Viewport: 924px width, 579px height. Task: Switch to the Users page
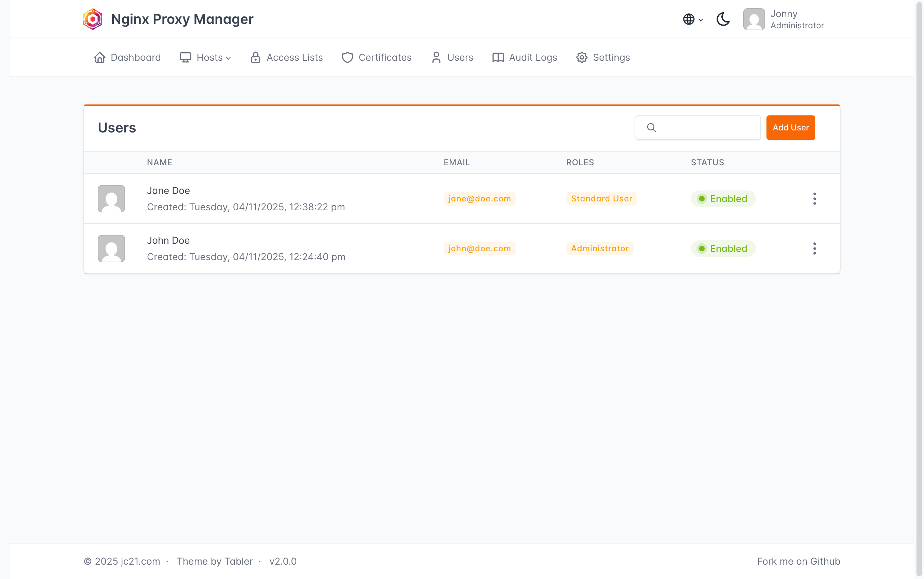coord(452,57)
